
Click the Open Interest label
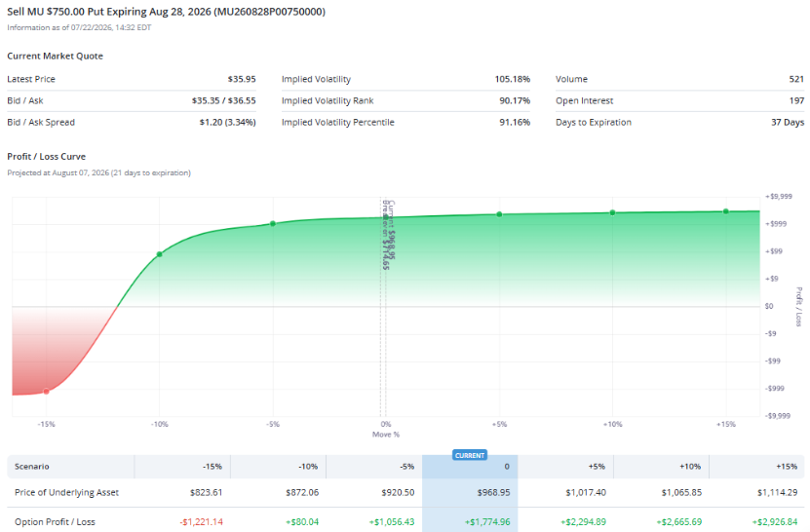click(x=584, y=100)
